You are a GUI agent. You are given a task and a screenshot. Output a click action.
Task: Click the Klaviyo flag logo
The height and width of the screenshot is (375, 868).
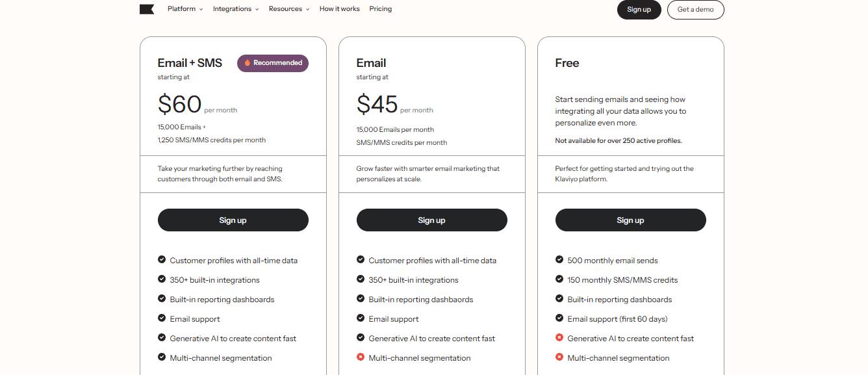tap(147, 9)
